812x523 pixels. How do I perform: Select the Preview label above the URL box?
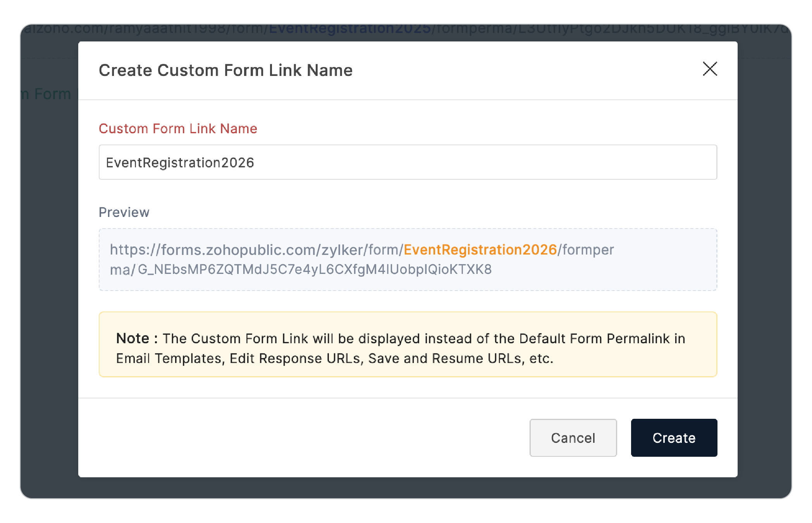tap(124, 212)
